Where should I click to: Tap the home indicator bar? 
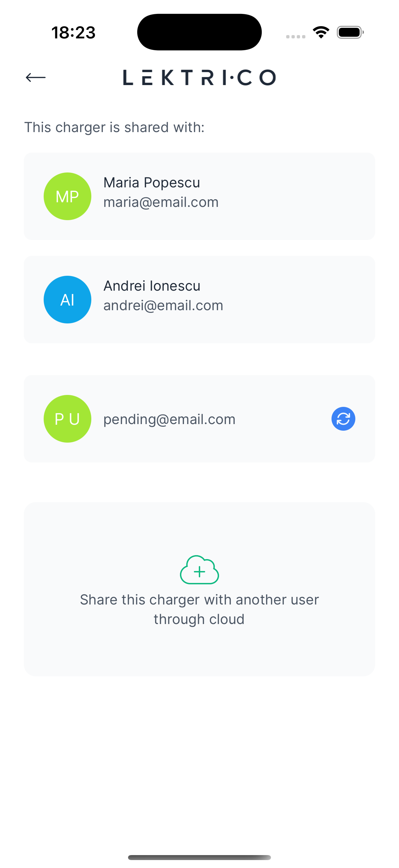pos(199,857)
